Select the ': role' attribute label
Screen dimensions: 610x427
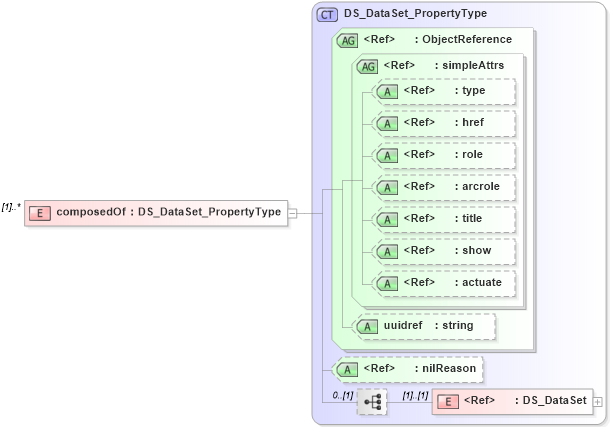[469, 154]
